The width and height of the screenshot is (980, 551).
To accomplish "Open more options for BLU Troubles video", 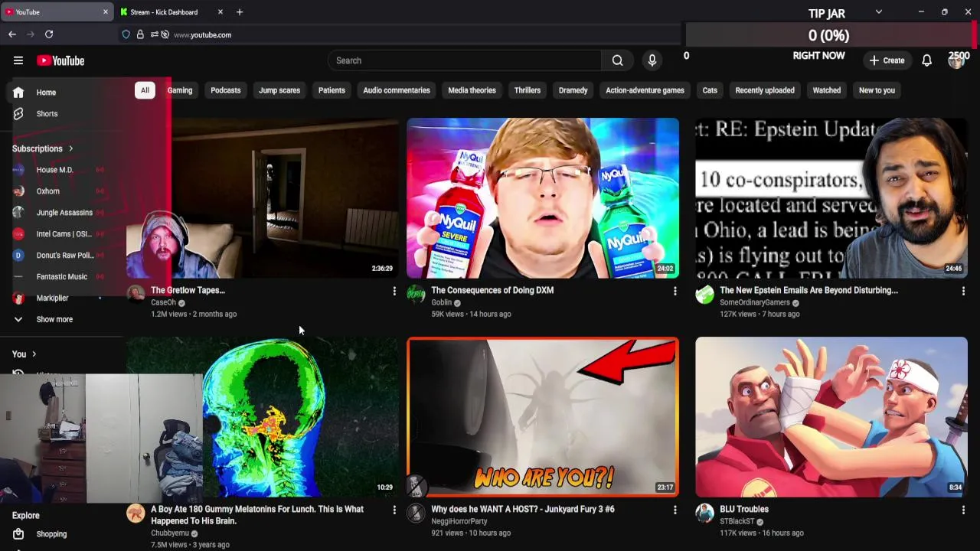I will click(x=963, y=510).
